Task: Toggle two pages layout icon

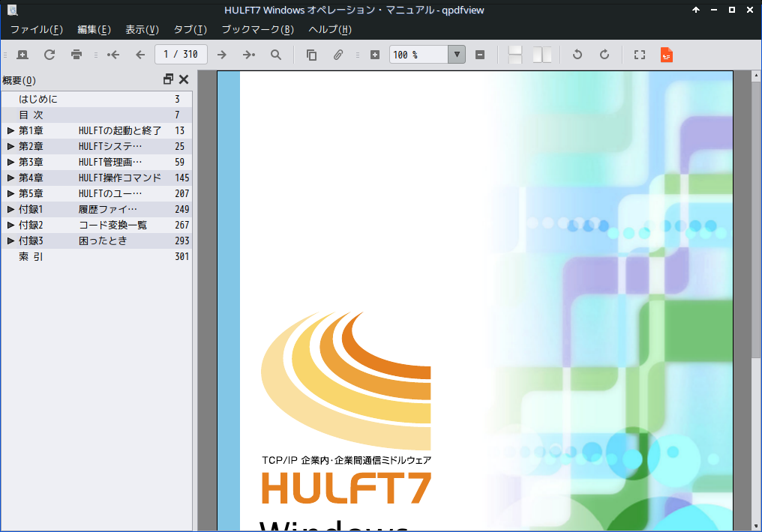Action: (541, 55)
